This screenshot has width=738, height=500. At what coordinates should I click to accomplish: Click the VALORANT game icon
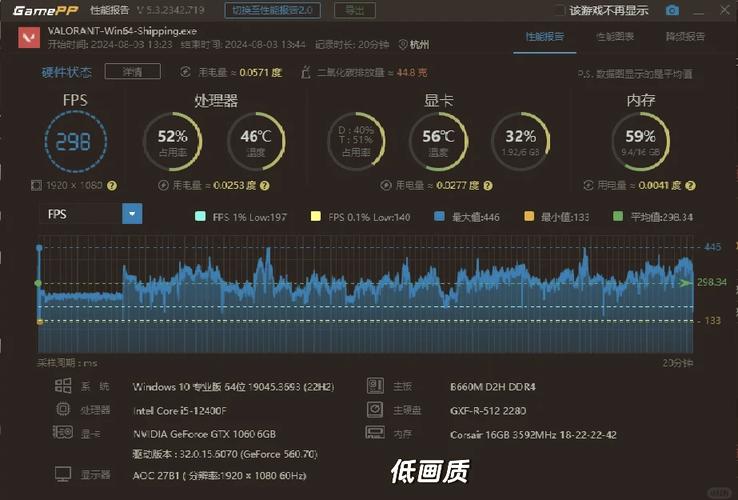click(29, 38)
